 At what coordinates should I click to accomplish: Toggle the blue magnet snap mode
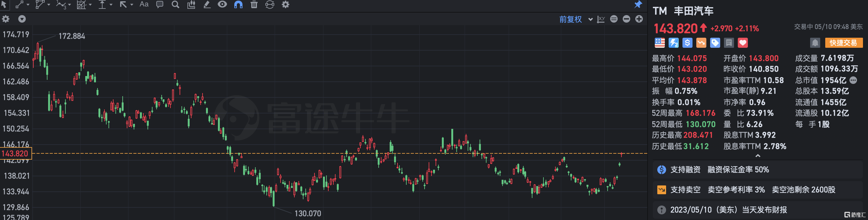pyautogui.click(x=238, y=5)
